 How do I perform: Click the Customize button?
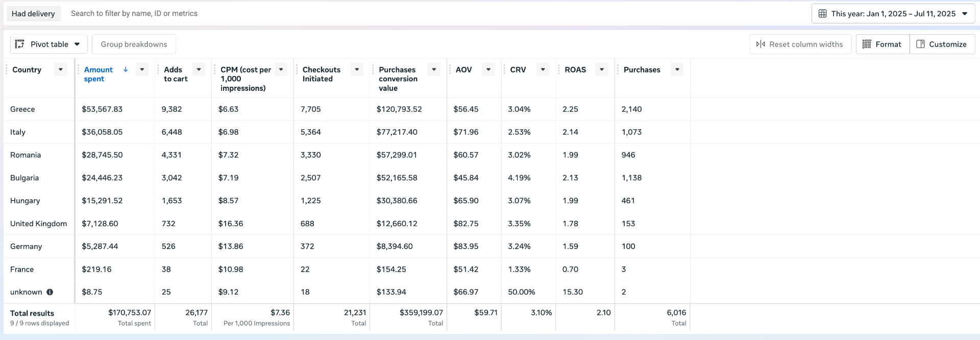[942, 44]
